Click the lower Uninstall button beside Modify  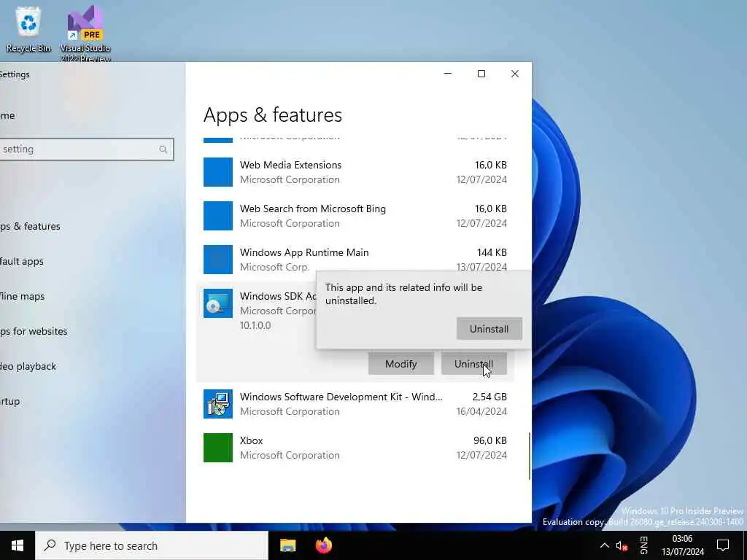pos(473,364)
